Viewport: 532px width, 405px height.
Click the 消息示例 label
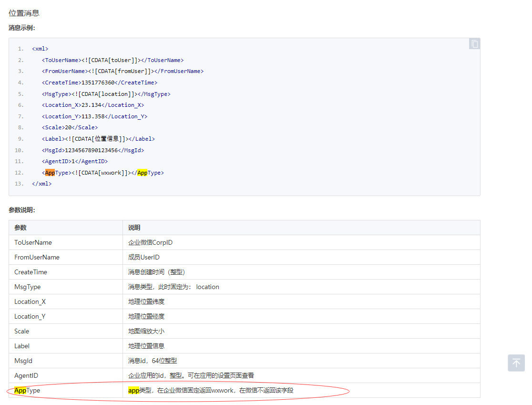coord(22,28)
